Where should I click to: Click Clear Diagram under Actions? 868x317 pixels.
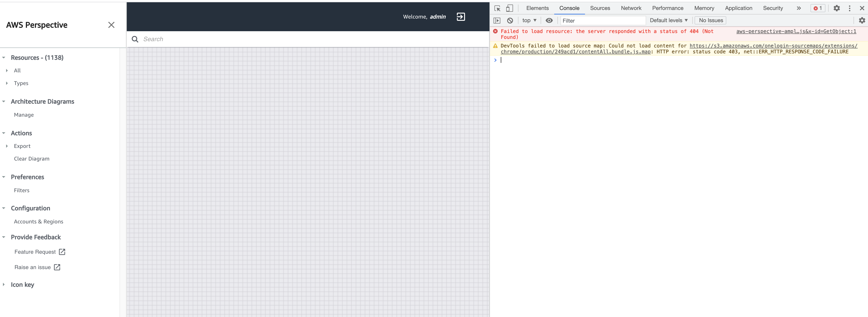pyautogui.click(x=31, y=158)
